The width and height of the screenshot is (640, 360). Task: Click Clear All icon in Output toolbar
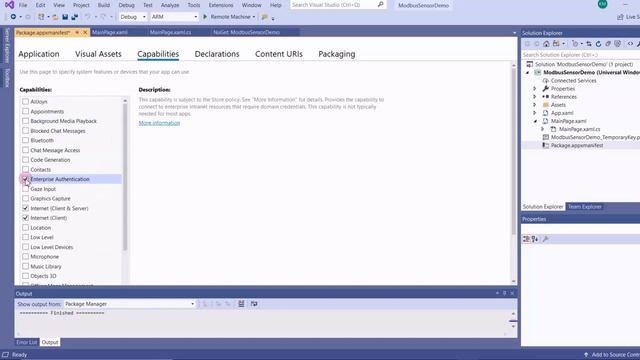pos(241,304)
